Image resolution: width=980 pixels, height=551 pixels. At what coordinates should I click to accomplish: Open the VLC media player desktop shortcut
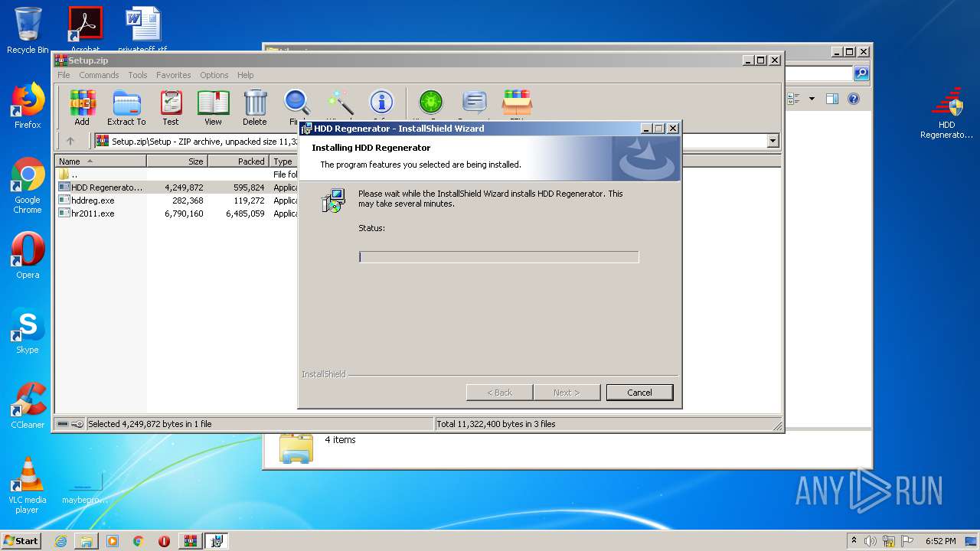[28, 485]
